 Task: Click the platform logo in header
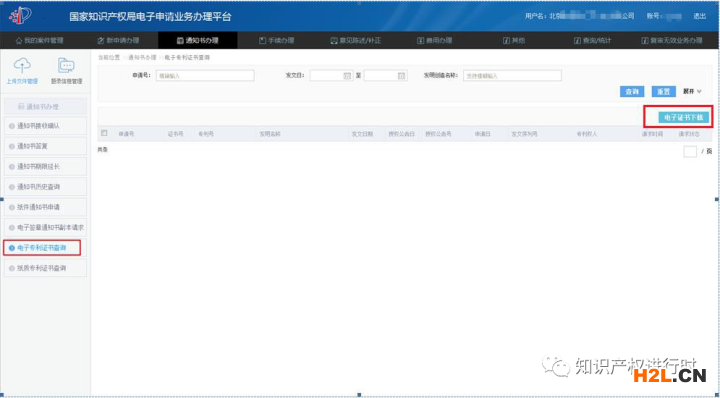coord(20,16)
